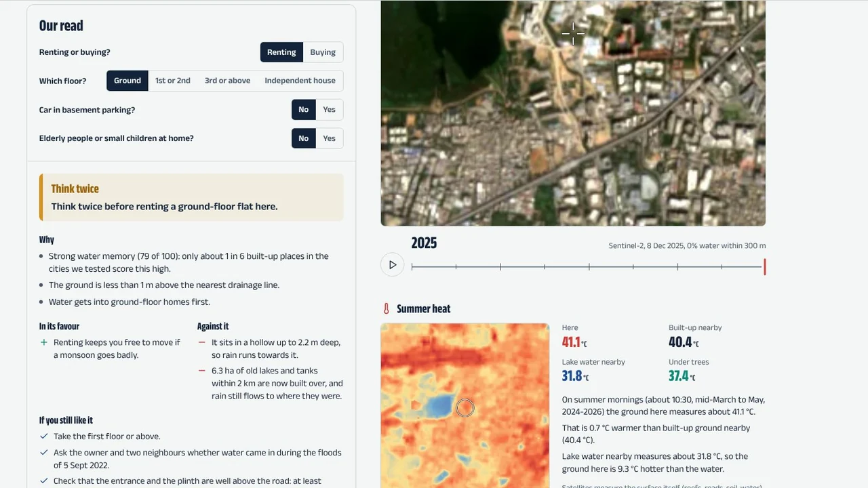
Task: Click the 'Our read' heading
Action: pyautogui.click(x=61, y=26)
